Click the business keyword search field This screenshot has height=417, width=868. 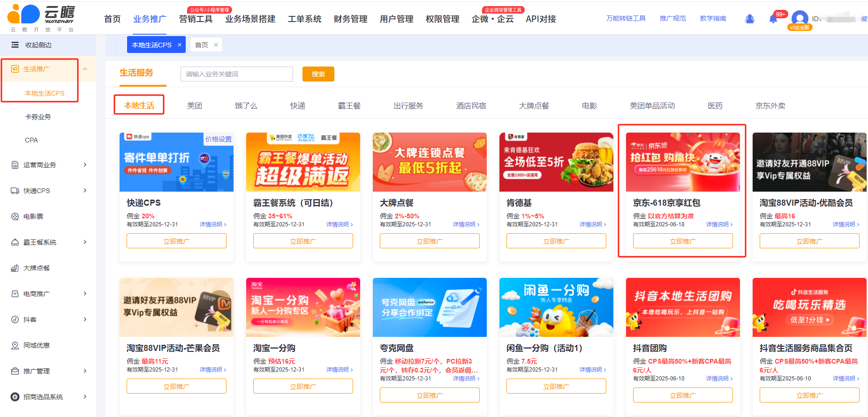(237, 74)
